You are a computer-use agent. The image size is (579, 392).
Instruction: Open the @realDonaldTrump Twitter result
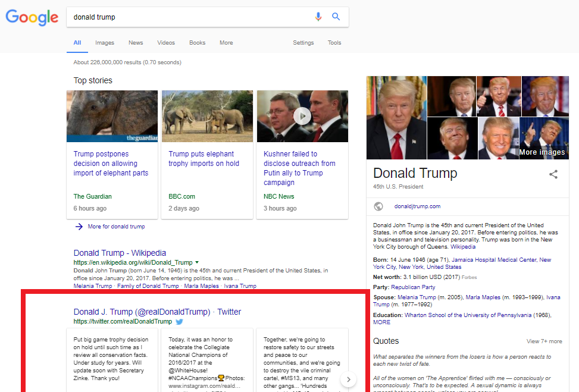157,312
